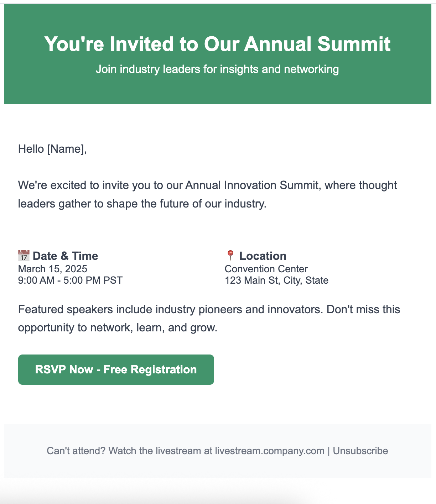
Task: Select the 123 Main St address line
Action: [277, 280]
